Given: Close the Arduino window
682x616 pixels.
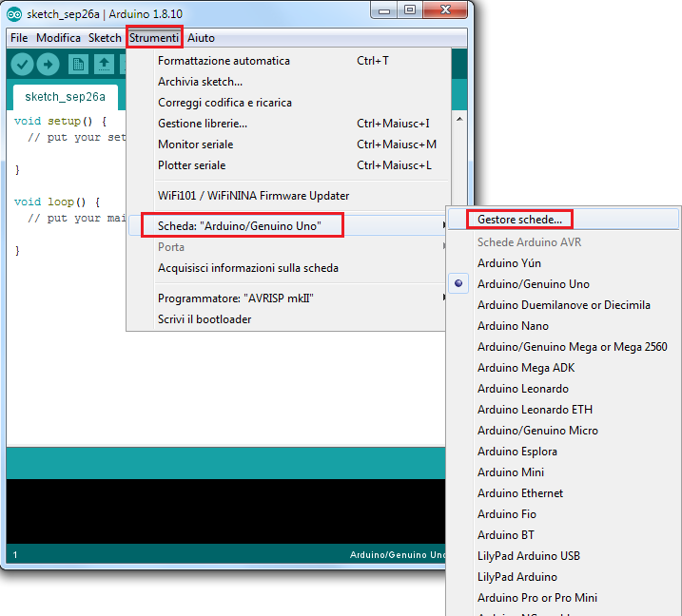Looking at the screenshot, I should click(x=445, y=10).
